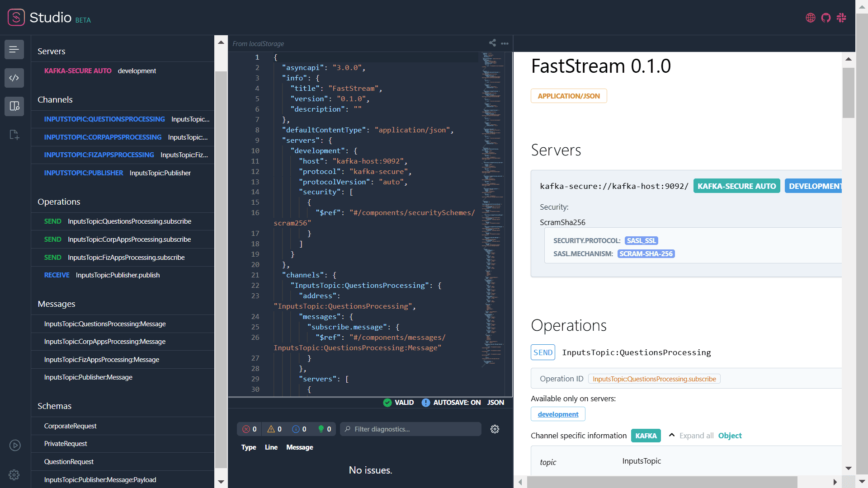This screenshot has height=488, width=868.
Task: Click the share document icon
Action: (x=492, y=43)
